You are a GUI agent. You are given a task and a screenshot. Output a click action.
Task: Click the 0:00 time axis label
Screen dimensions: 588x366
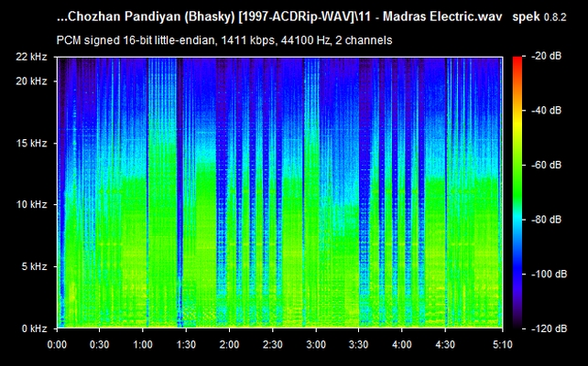pos(57,344)
